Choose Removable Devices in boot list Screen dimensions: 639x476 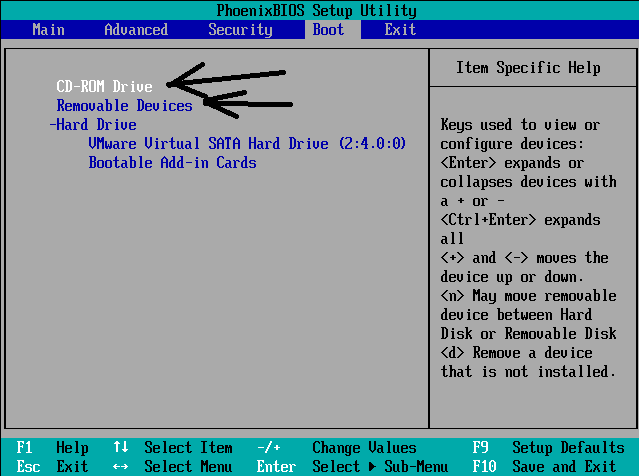click(124, 106)
